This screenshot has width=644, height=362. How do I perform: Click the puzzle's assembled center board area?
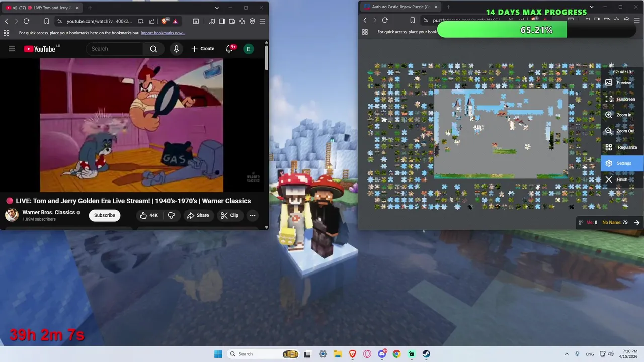pos(501,133)
